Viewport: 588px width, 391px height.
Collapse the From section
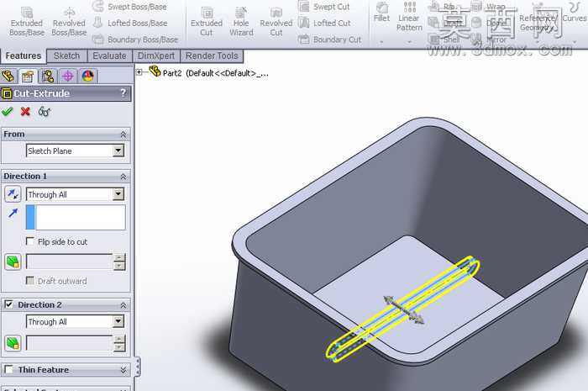point(123,135)
